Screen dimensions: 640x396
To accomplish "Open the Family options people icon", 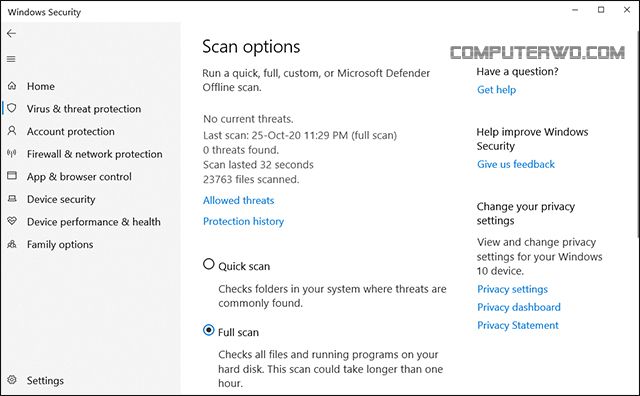I will click(x=12, y=244).
